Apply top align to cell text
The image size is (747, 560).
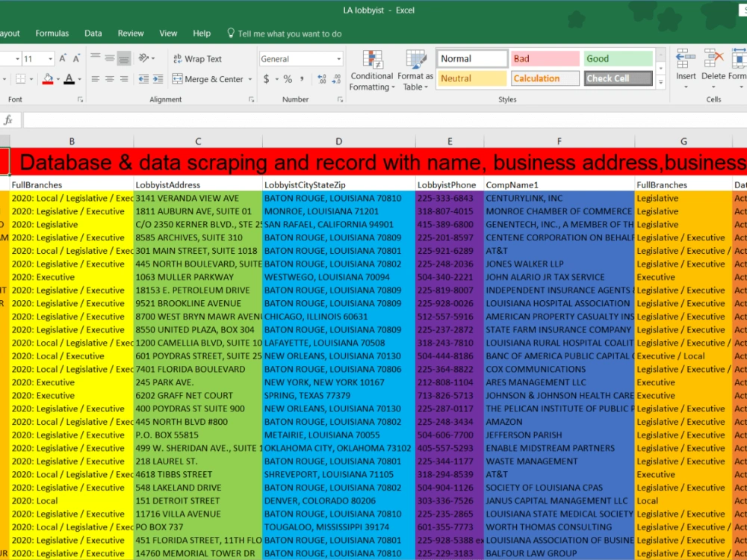[96, 58]
